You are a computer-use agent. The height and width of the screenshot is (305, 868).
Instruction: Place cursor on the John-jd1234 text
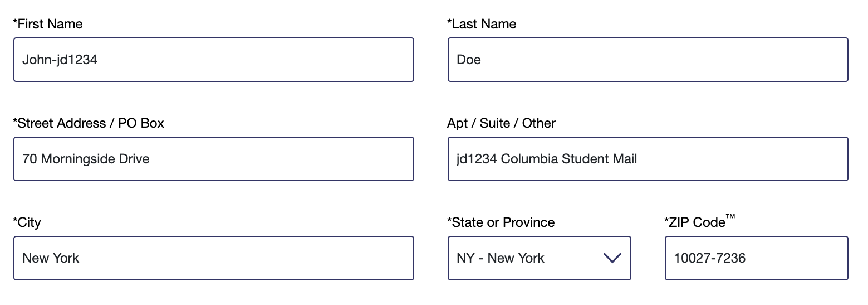pos(60,60)
